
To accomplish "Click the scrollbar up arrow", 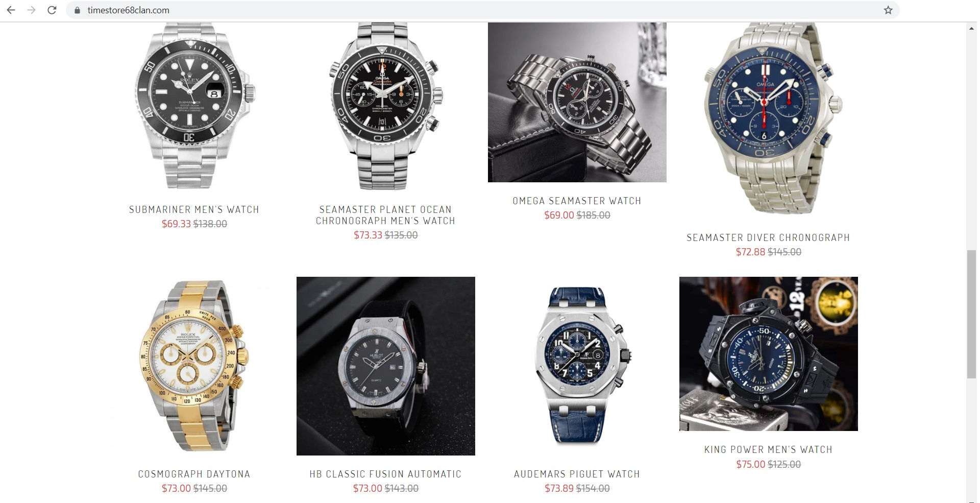I will coord(971,29).
